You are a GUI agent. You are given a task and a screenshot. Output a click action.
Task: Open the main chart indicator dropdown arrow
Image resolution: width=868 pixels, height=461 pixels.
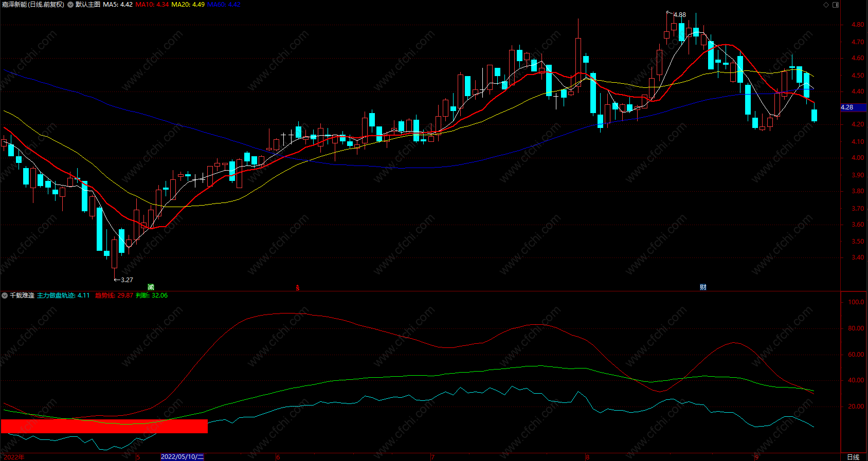[70, 5]
